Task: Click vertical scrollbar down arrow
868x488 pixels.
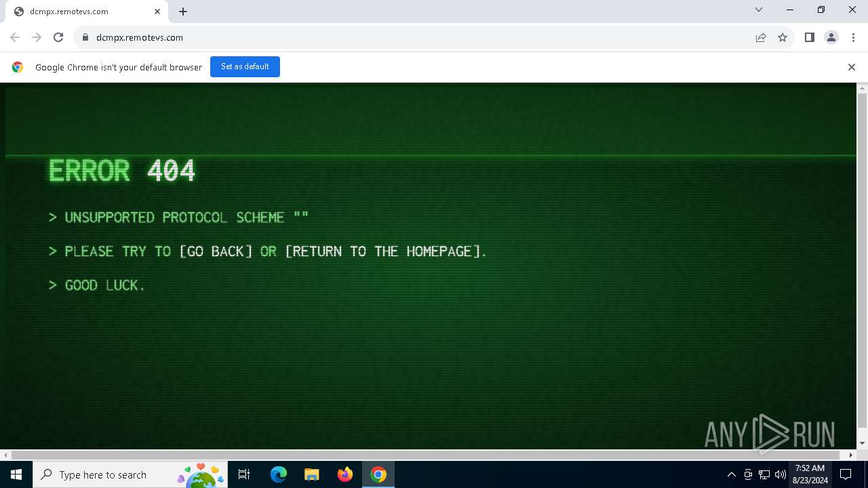Action: pyautogui.click(x=862, y=443)
